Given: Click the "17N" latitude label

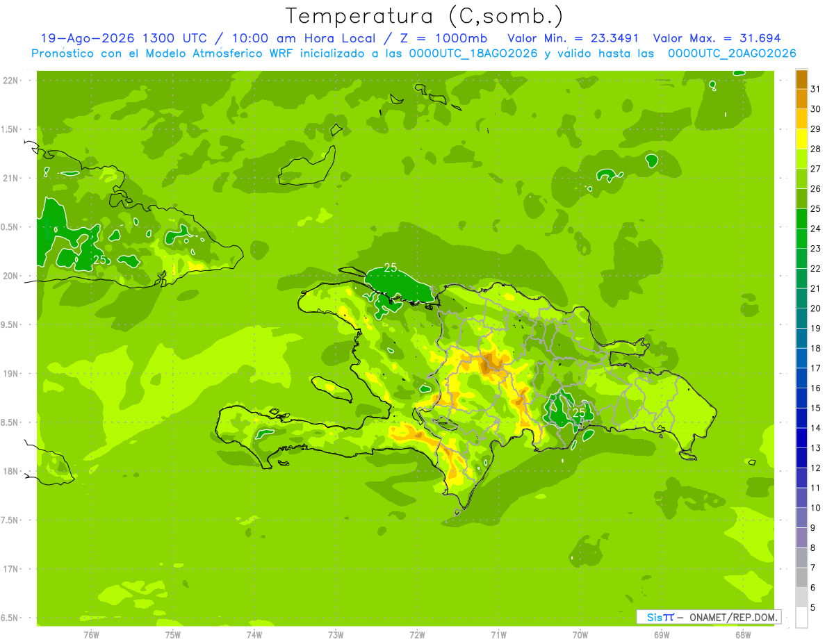Looking at the screenshot, I should [x=12, y=569].
